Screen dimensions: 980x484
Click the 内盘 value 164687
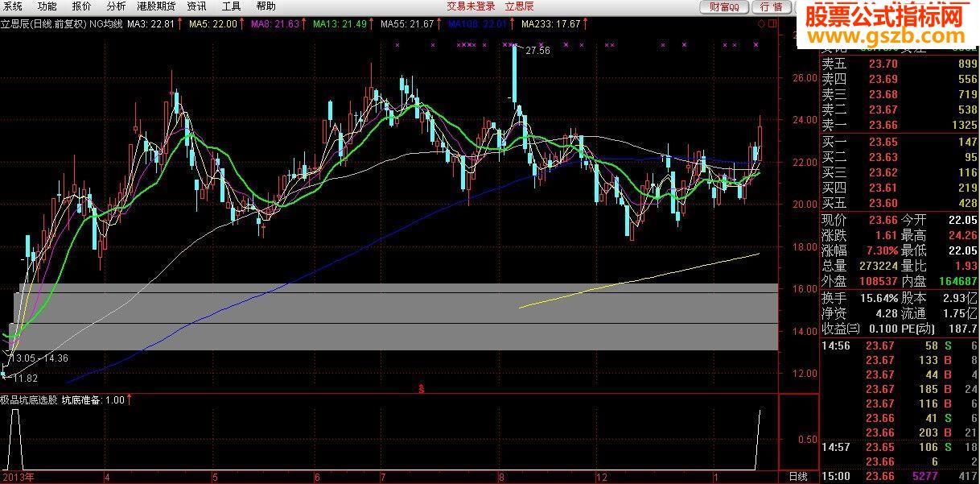point(957,281)
